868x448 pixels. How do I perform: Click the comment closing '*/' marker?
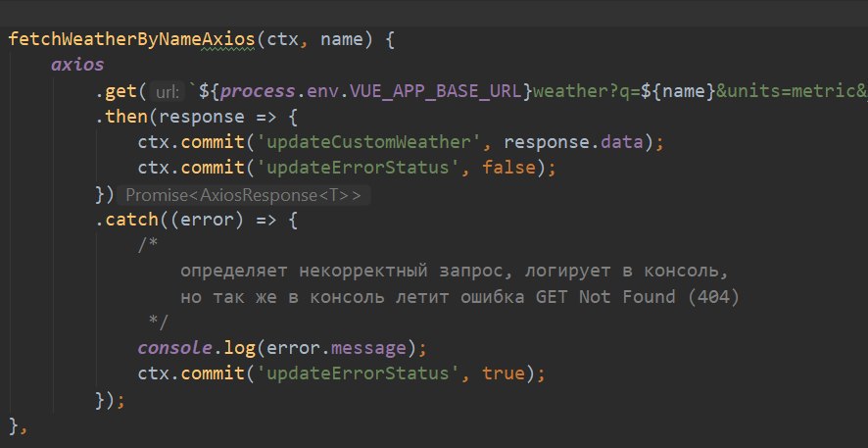coord(159,322)
